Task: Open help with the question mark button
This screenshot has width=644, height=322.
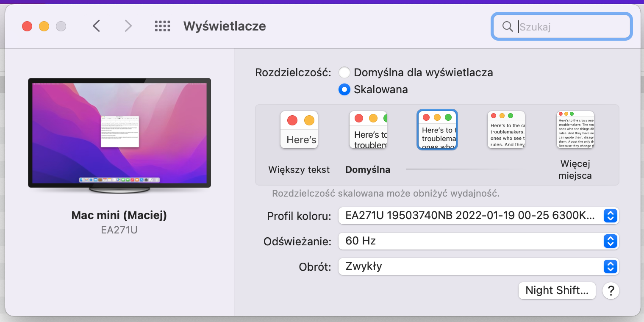Action: [611, 291]
